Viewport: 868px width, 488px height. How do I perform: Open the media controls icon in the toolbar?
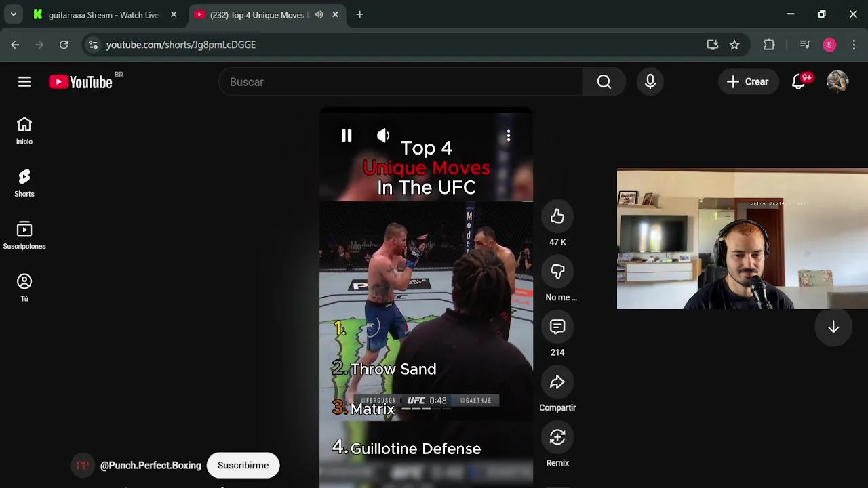[805, 45]
